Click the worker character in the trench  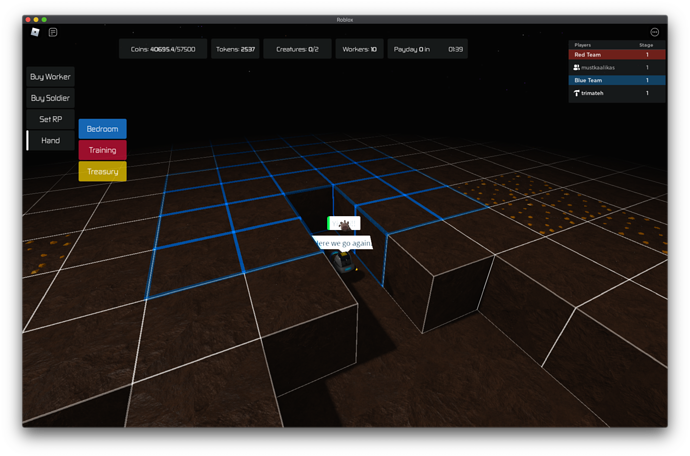click(343, 262)
